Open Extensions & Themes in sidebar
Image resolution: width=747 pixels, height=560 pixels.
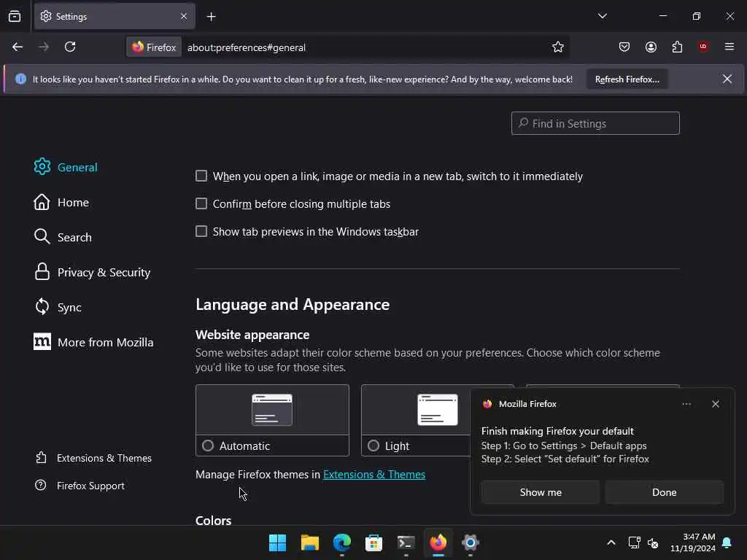pos(93,458)
